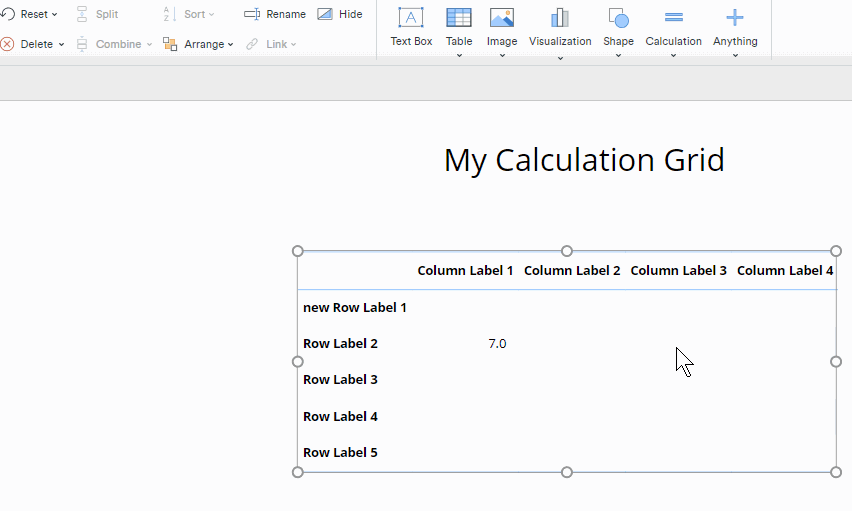
Task: Click the Image insert icon
Action: pos(502,18)
